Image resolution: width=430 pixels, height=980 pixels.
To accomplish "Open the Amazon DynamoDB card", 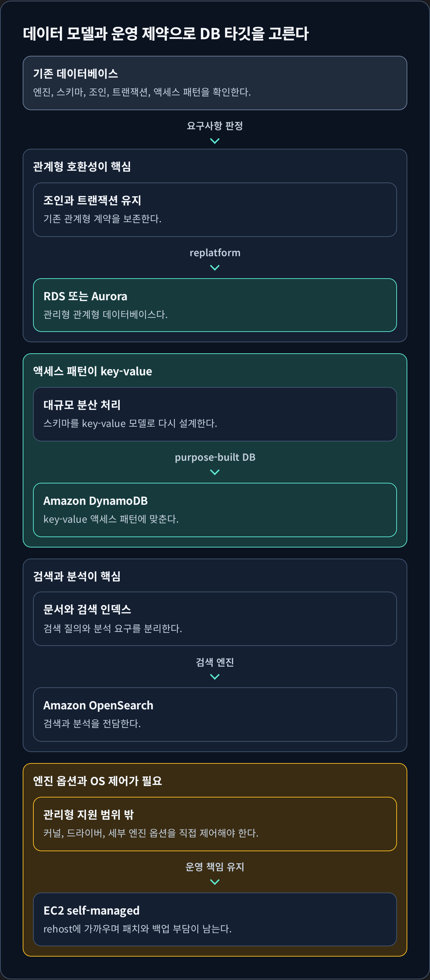I will [215, 510].
